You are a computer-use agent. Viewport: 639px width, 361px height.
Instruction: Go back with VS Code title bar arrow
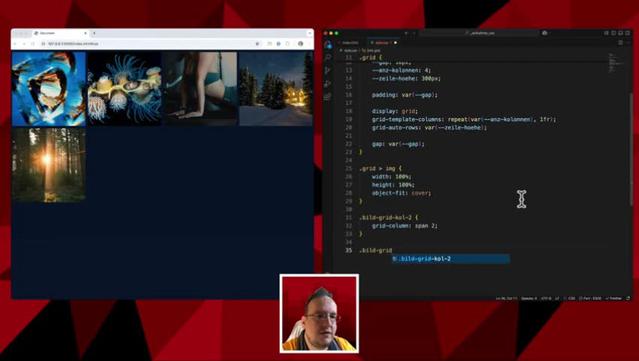406,33
